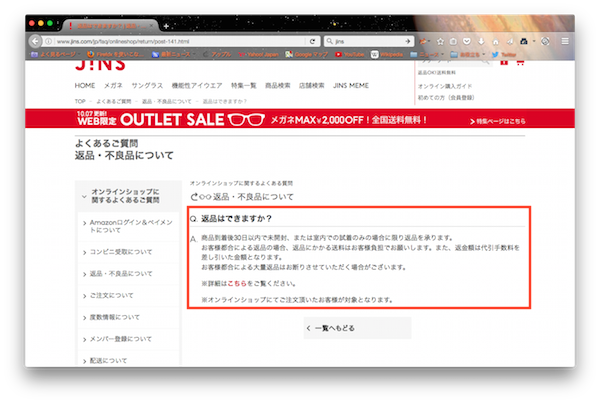Open sidebar 返品・不良品について

(x=128, y=274)
